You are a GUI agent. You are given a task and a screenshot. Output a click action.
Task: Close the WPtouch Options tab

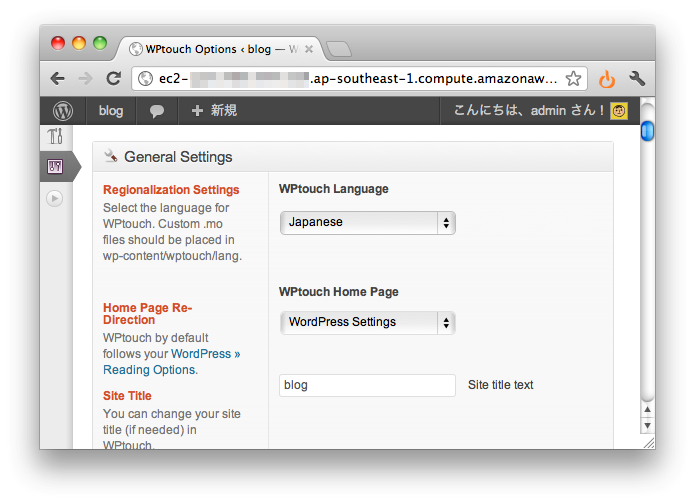coord(309,49)
